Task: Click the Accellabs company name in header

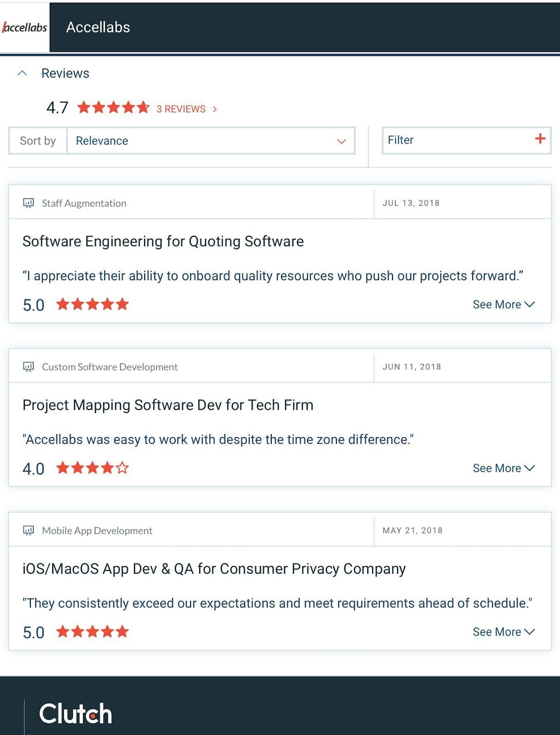Action: pos(98,27)
